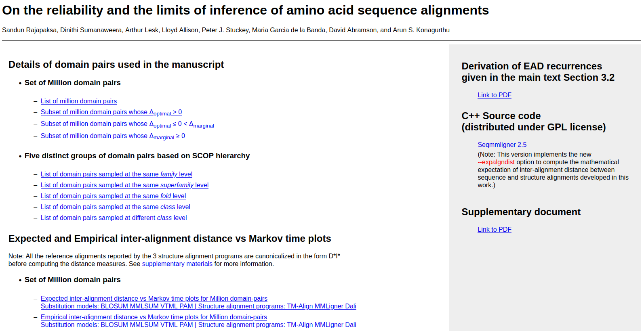Click the Five distinct groups SCOP hierarchy heading
The width and height of the screenshot is (644, 331).
(x=137, y=156)
